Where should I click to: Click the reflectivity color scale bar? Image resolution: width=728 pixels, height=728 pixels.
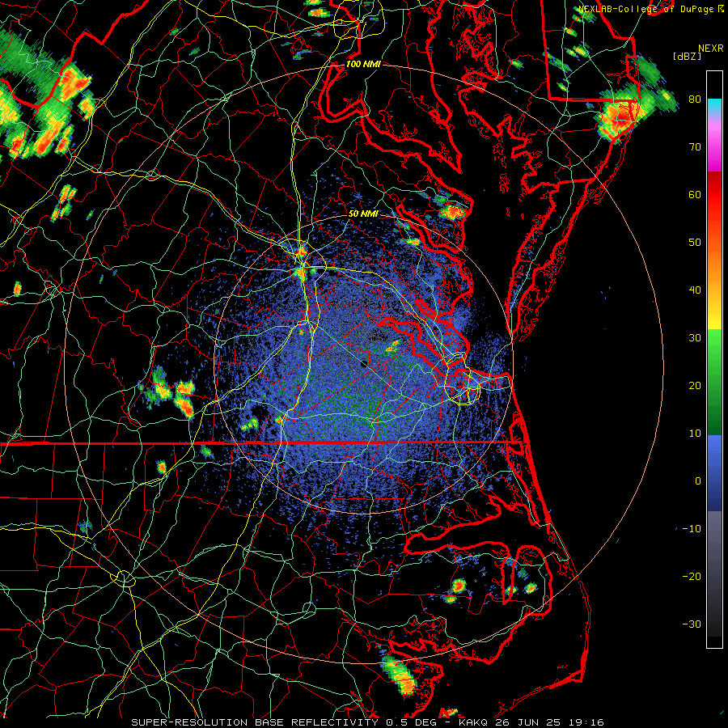coord(714,359)
